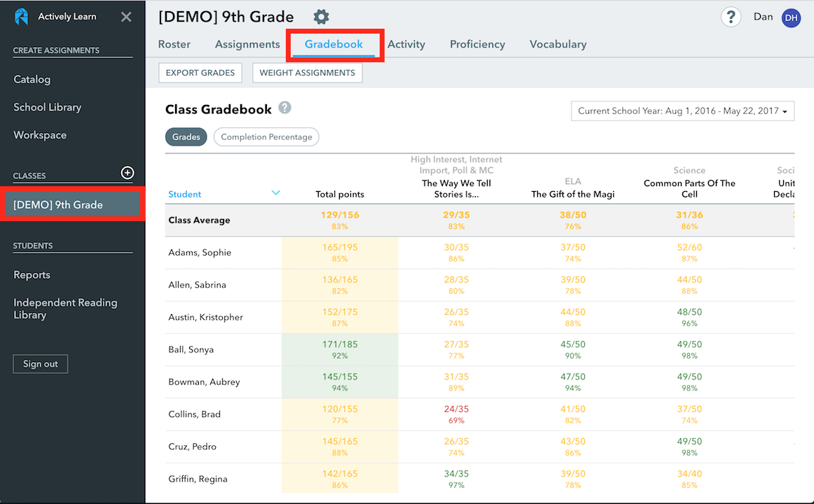Viewport: 814px width, 504px height.
Task: Click Brad Collins total points 120/155
Action: pyautogui.click(x=340, y=409)
